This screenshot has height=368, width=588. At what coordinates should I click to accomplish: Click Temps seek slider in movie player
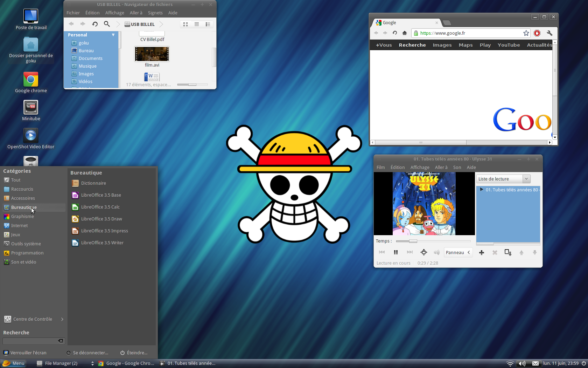point(433,241)
